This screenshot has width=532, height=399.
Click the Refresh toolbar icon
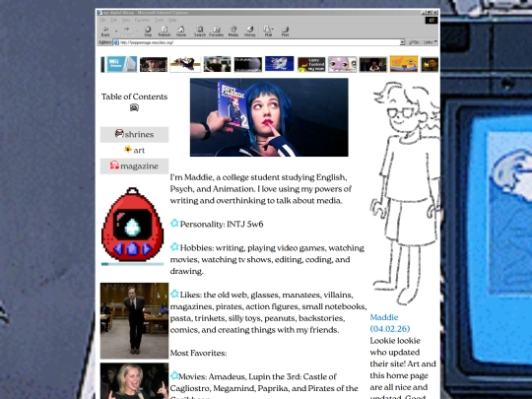[165, 30]
